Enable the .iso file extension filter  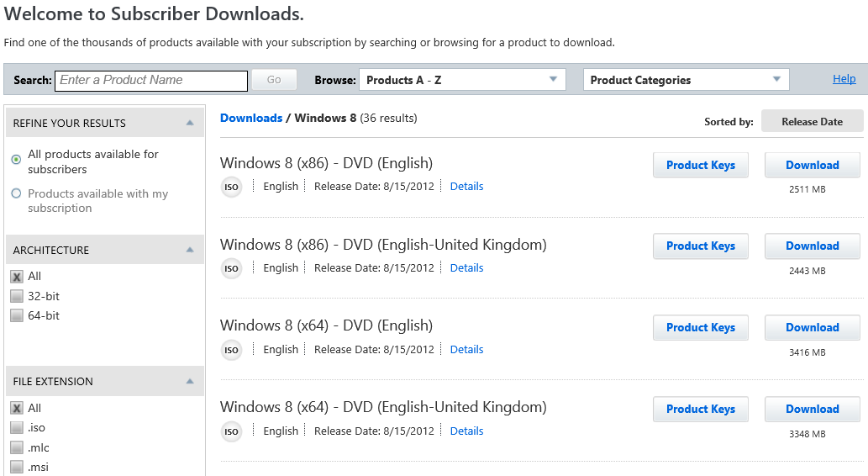pos(17,428)
